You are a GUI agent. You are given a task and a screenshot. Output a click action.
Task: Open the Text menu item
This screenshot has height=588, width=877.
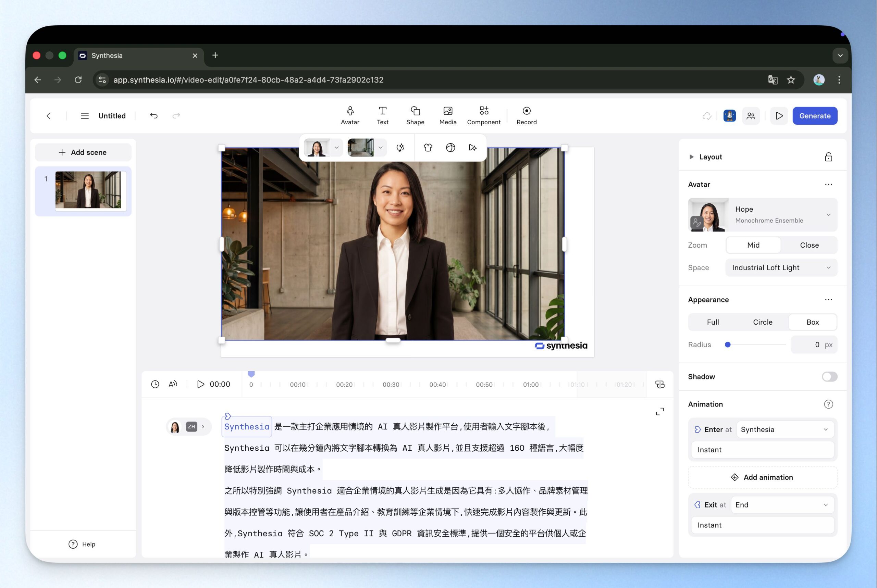tap(382, 115)
